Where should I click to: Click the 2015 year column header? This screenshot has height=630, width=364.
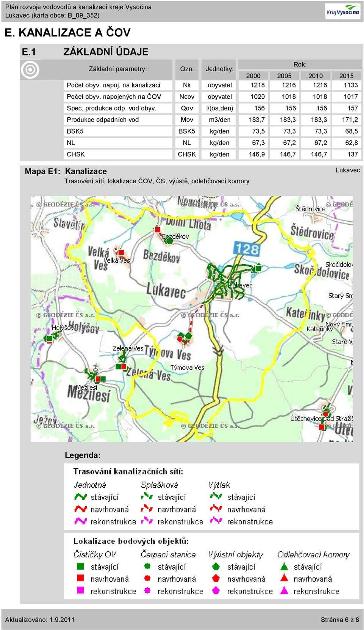coord(347,76)
